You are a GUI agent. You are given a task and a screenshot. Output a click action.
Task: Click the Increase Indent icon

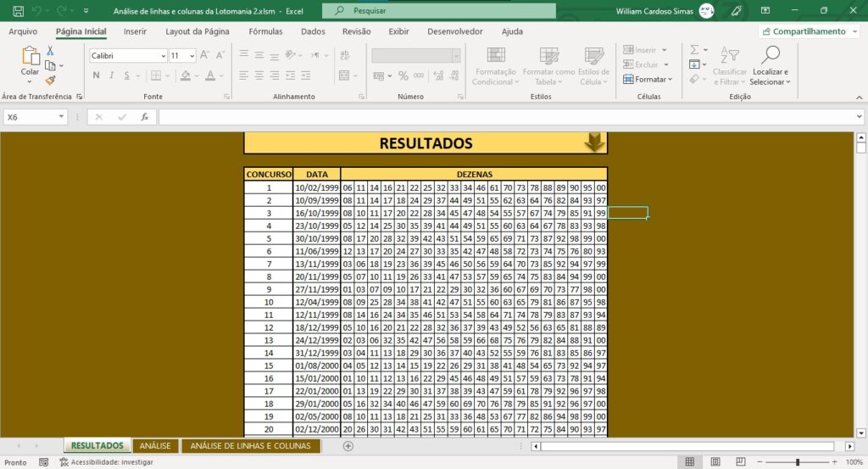click(x=305, y=75)
